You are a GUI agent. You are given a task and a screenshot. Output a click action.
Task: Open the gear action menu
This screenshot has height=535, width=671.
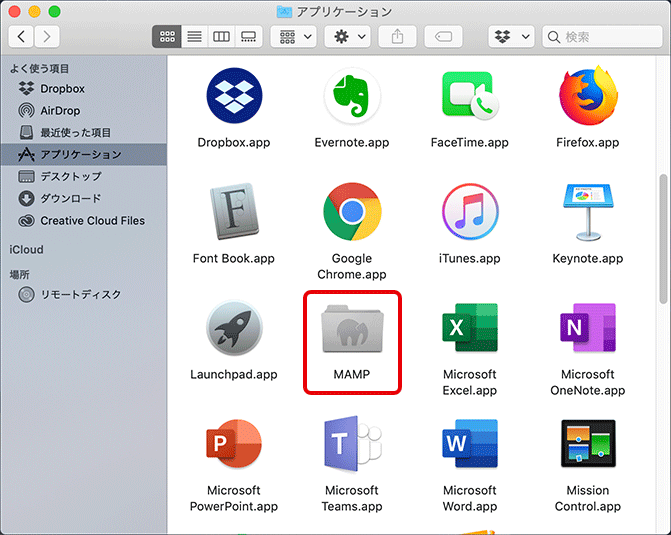click(347, 37)
